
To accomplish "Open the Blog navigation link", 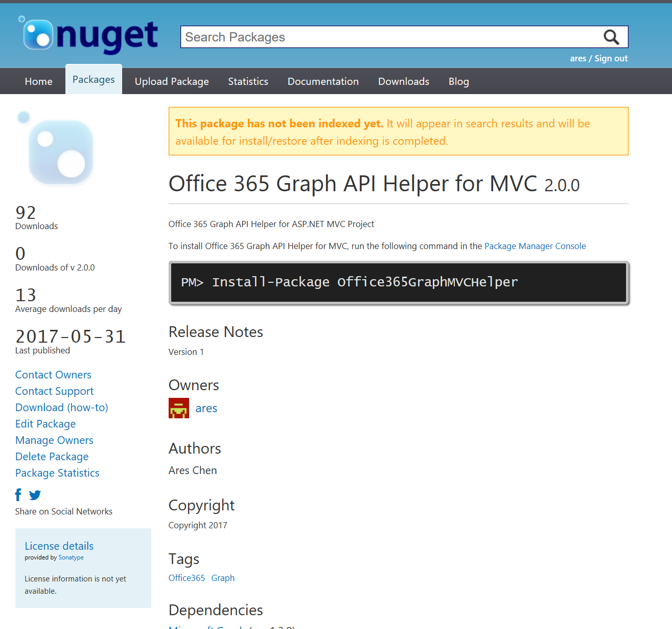I will pyautogui.click(x=458, y=81).
